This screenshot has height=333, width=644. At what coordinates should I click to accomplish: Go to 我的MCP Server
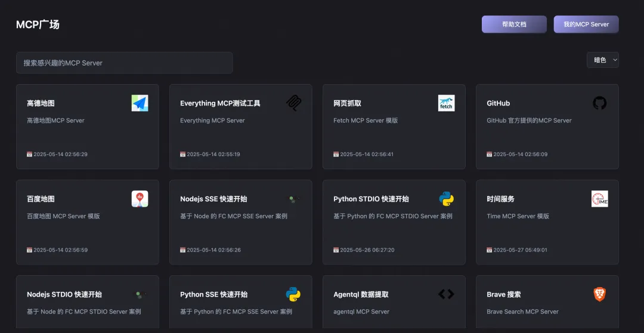(586, 24)
